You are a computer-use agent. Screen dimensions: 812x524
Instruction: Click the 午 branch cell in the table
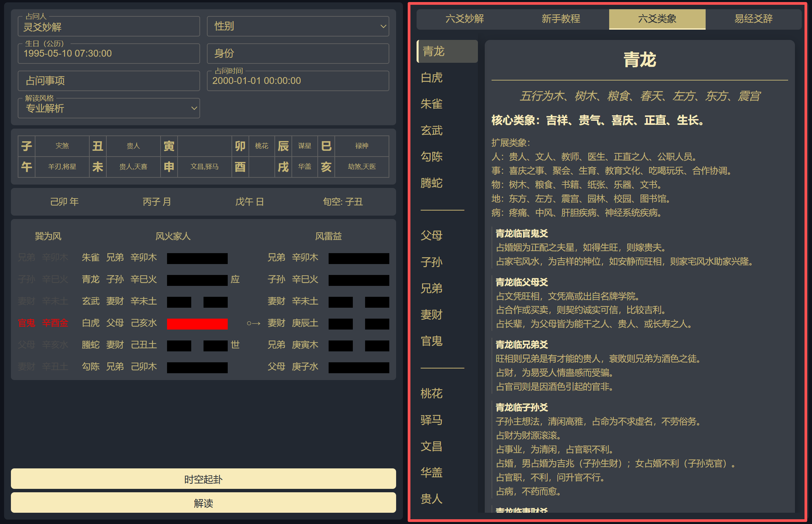(27, 167)
